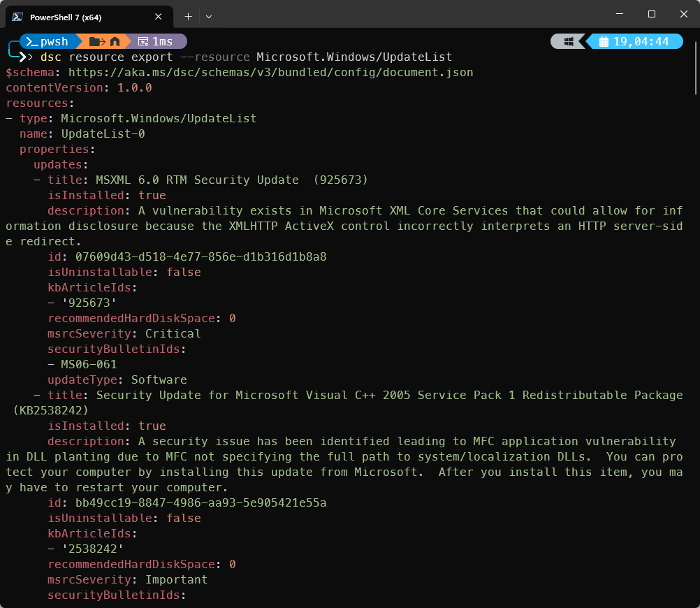Screen dimensions: 700x608
Task: Click the clock time 19,04:44
Action: tap(641, 41)
